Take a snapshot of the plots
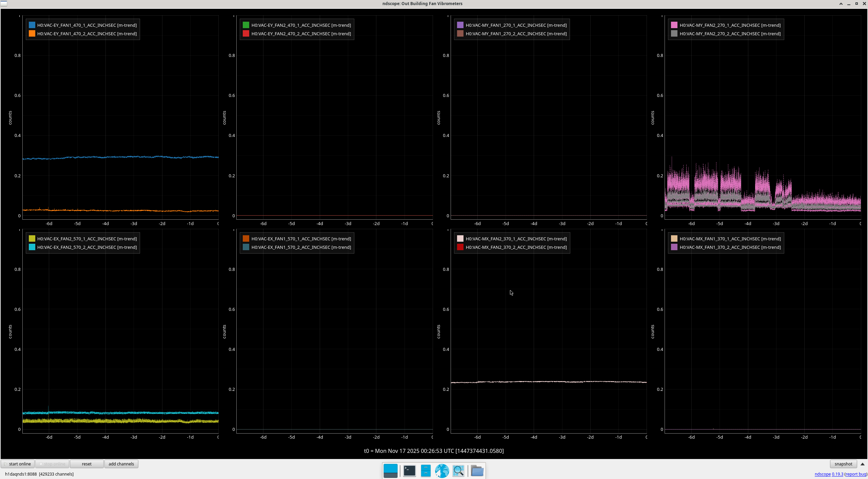Image resolution: width=868 pixels, height=479 pixels. coord(843,464)
